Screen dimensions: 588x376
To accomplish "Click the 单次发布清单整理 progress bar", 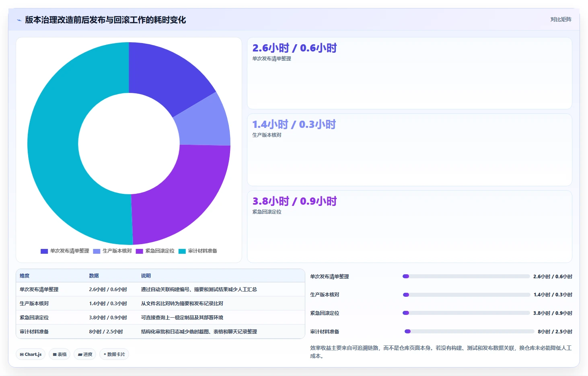I will pos(466,276).
